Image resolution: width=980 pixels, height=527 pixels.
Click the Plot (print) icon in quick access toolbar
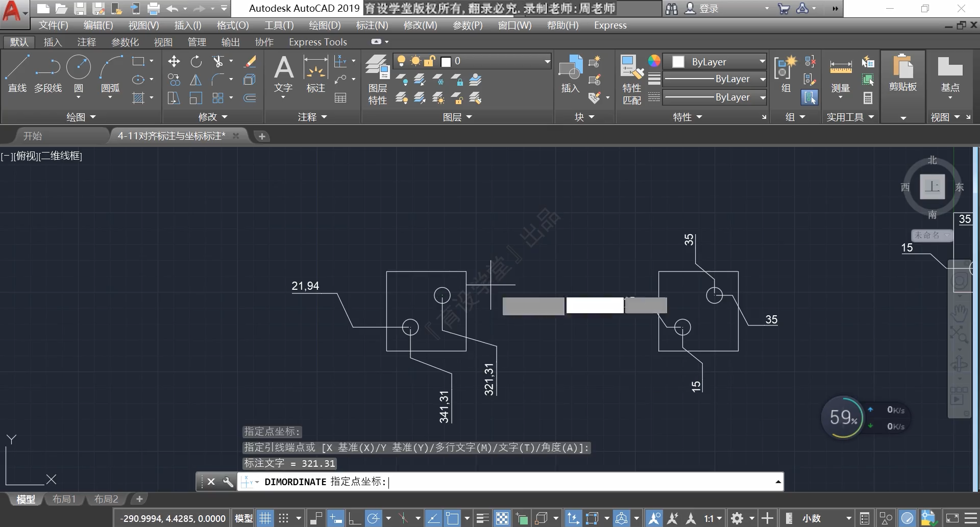point(153,8)
